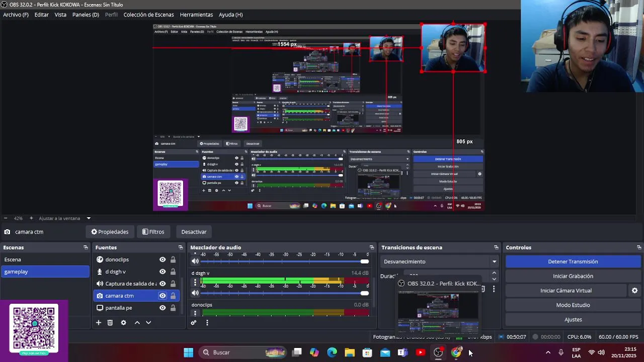Image resolution: width=644 pixels, height=362 pixels.
Task: Open the d dsgh v channel three-dot menu
Action: (195, 282)
